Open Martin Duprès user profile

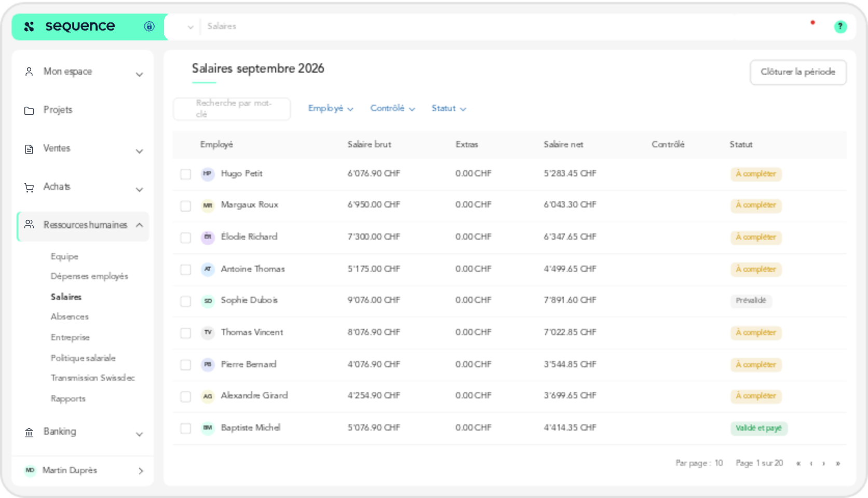(83, 471)
